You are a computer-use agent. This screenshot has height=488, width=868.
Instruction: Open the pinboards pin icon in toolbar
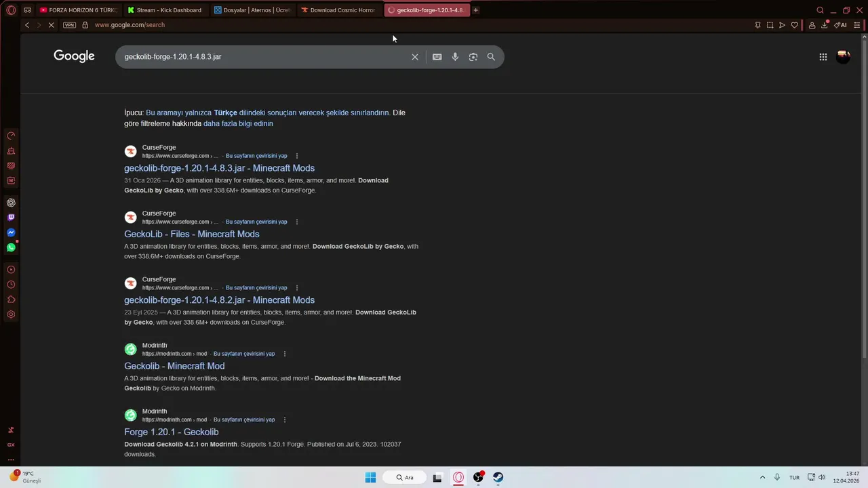click(757, 25)
